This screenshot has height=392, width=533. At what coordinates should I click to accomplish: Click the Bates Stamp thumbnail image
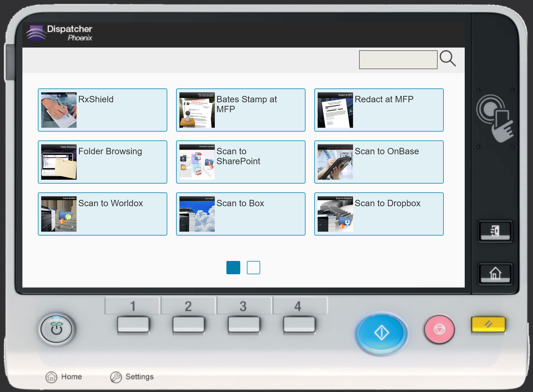197,110
